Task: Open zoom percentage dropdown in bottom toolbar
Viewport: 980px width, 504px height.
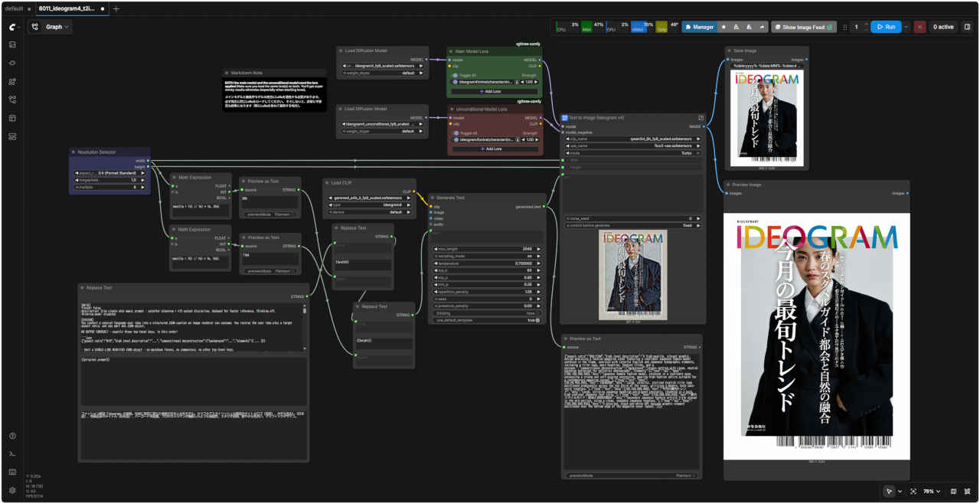Action: coord(932,491)
